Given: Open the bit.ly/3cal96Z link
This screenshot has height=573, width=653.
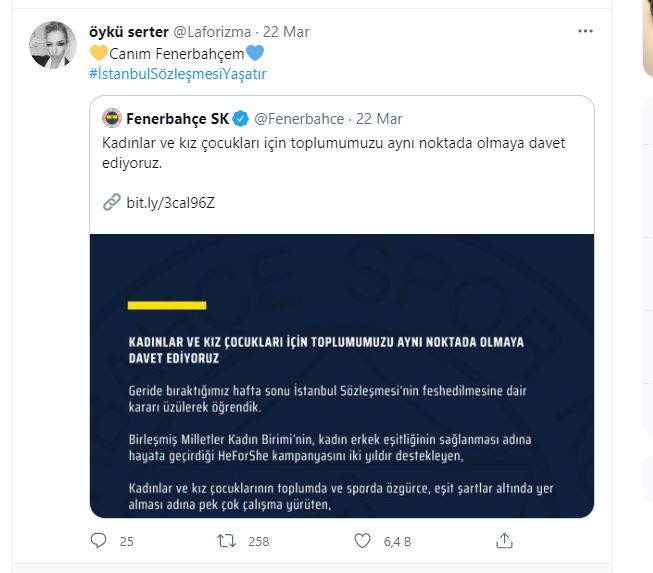Looking at the screenshot, I should tap(170, 202).
